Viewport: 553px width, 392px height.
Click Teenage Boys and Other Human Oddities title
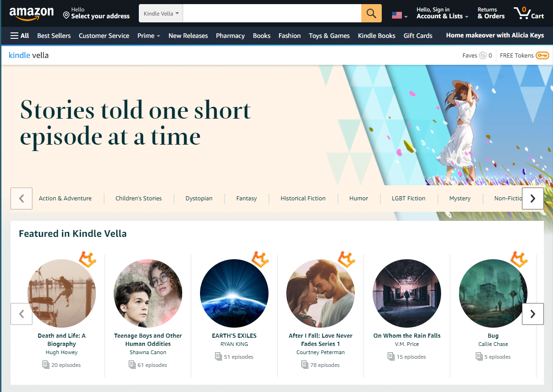[148, 340]
